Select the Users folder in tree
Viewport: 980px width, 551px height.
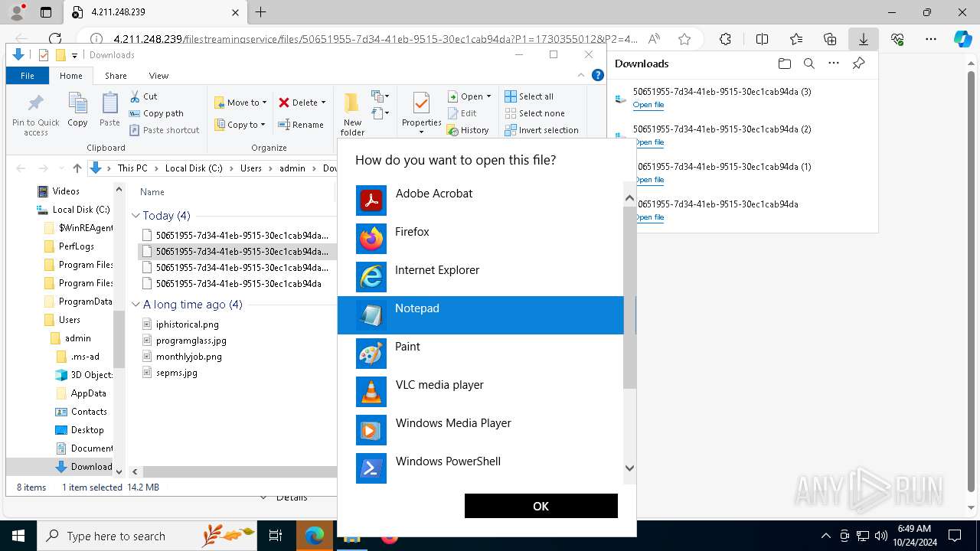[61, 320]
